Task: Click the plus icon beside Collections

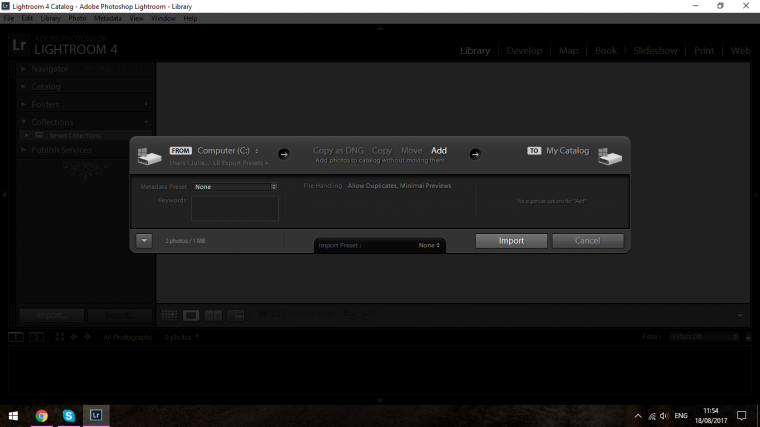Action: [146, 122]
